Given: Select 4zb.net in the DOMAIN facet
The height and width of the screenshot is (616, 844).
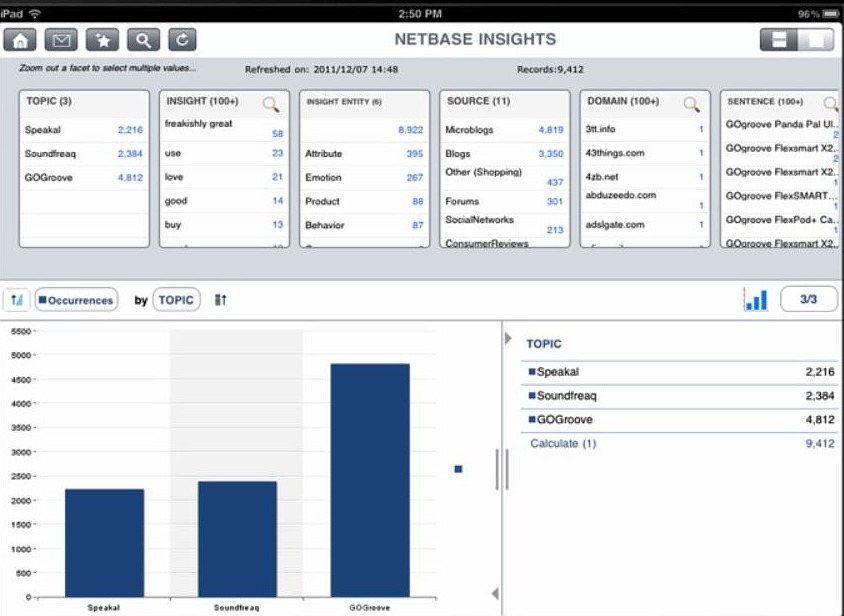Looking at the screenshot, I should pyautogui.click(x=645, y=177).
